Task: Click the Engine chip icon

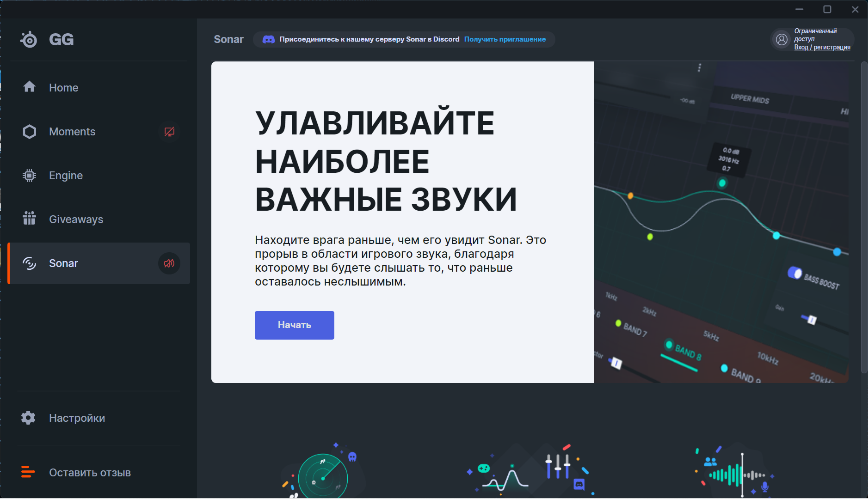Action: tap(29, 176)
